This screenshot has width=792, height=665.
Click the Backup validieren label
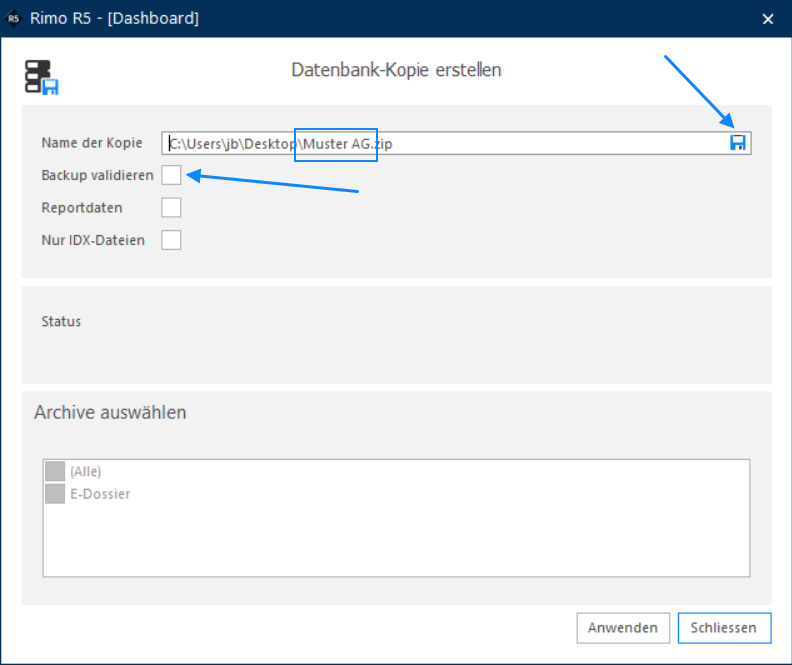(97, 175)
